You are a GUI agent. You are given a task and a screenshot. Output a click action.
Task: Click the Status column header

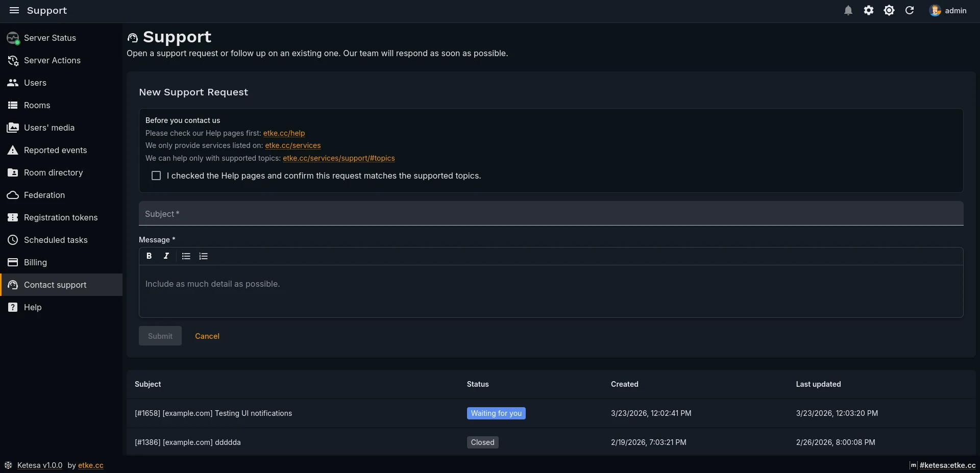[x=478, y=384]
